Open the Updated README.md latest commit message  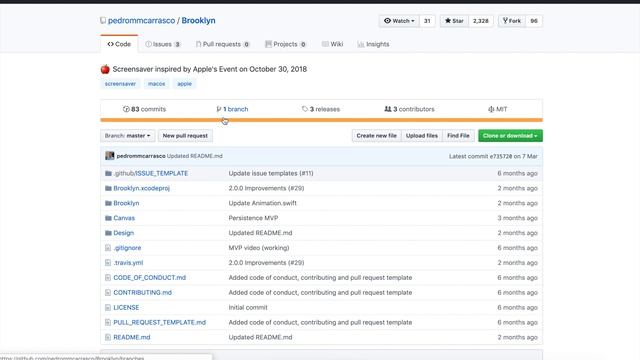click(x=195, y=156)
